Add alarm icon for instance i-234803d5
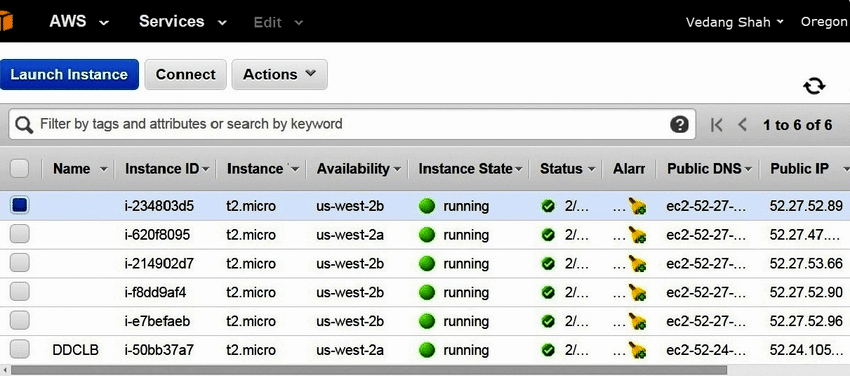The image size is (850, 376). [x=638, y=206]
